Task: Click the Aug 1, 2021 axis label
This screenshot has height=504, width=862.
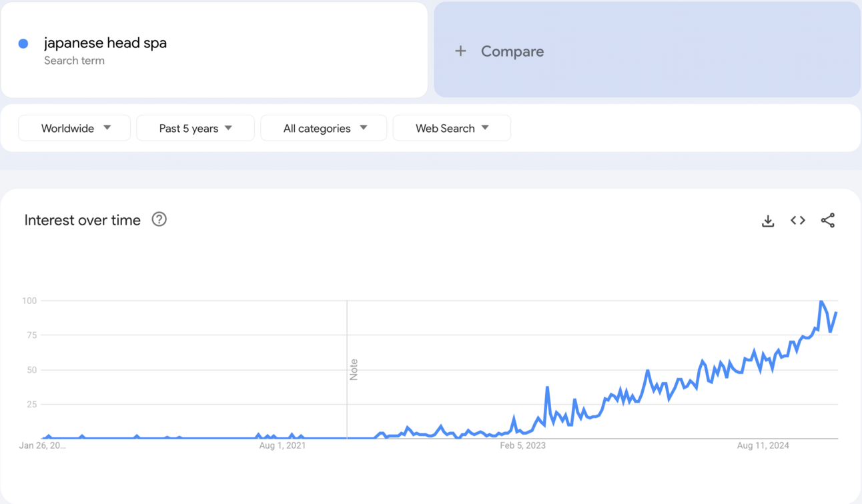Action: tap(282, 445)
